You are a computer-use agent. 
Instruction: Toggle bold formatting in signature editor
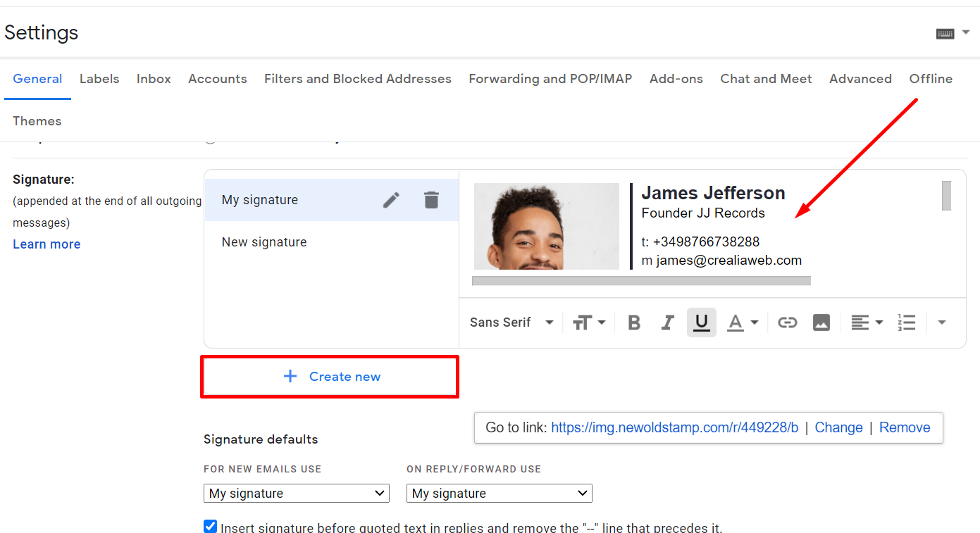[634, 322]
